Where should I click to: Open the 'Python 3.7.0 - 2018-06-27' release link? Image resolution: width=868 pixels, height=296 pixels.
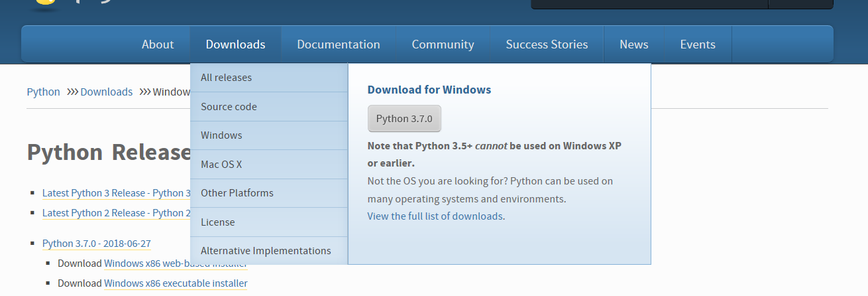click(97, 244)
